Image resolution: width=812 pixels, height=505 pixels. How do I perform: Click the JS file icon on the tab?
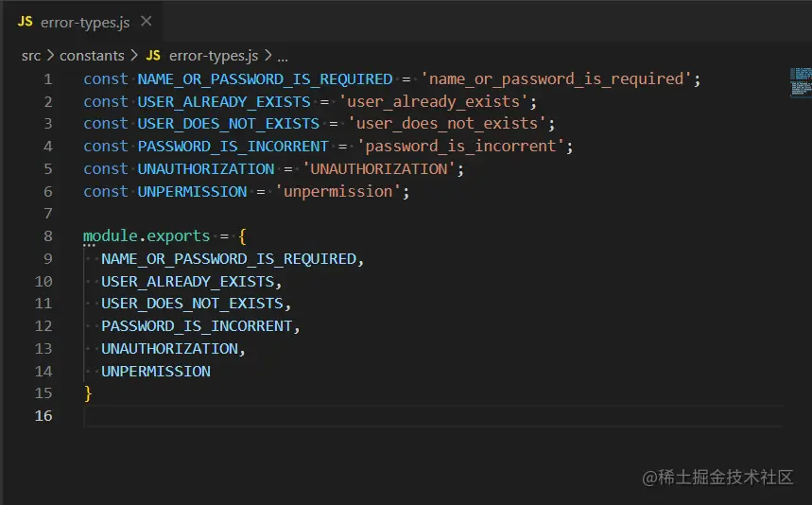tap(25, 22)
